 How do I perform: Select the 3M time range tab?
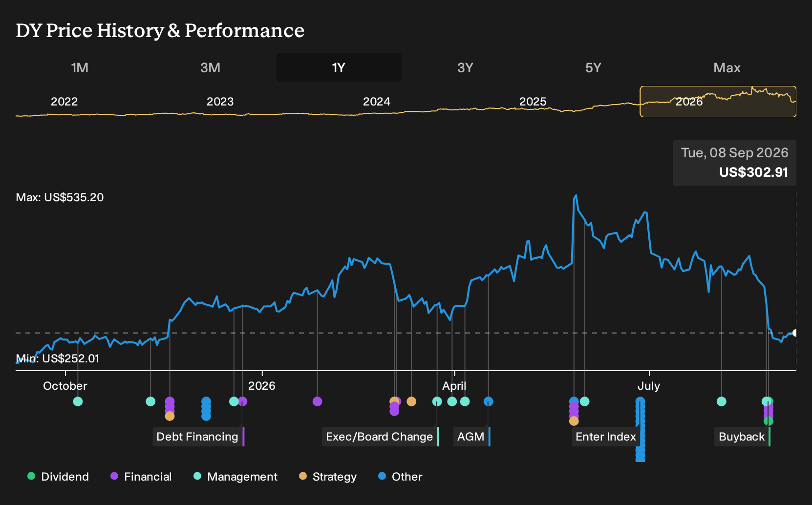[x=210, y=67]
